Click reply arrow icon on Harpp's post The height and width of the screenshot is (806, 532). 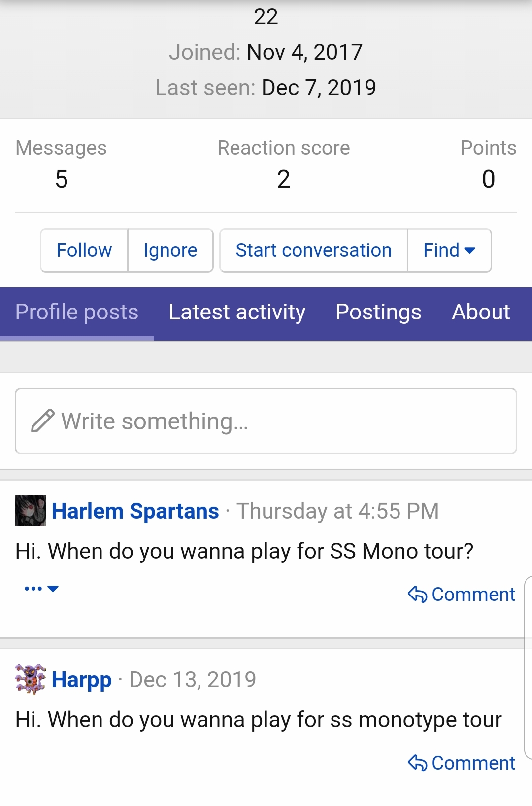pyautogui.click(x=417, y=763)
